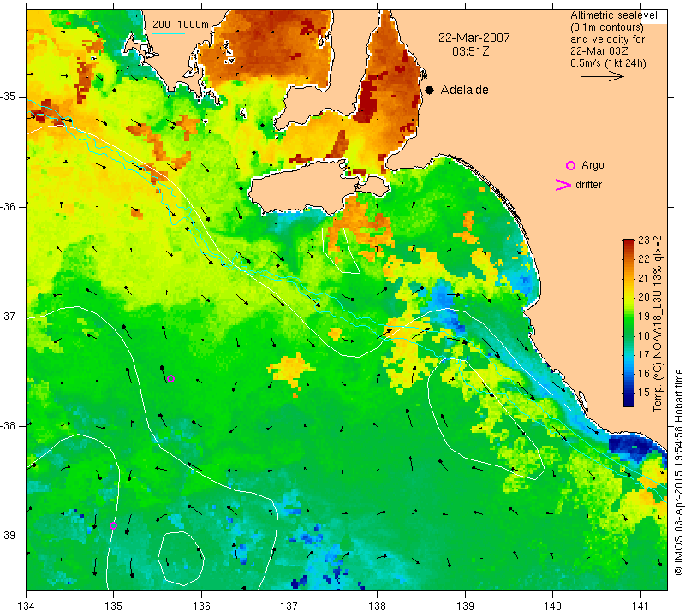
Task: Click the longitude axis label 141
Action: 640,607
